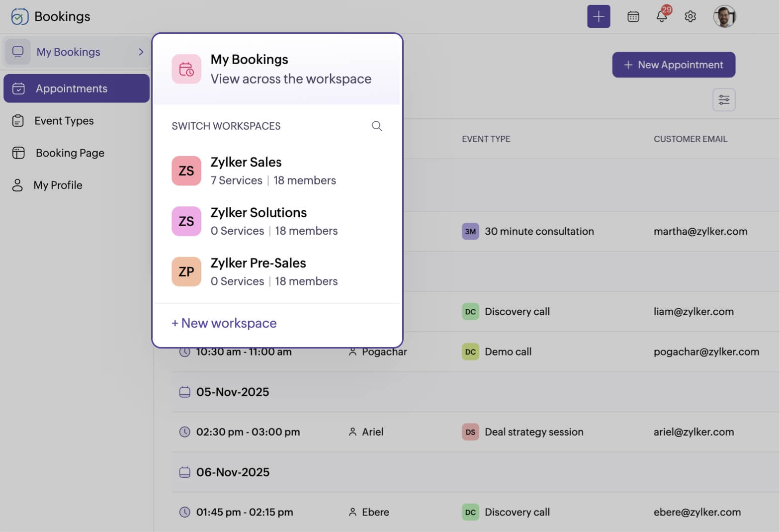Expand the My Bookings workspace chevron
The height and width of the screenshot is (532, 780).
tap(141, 52)
